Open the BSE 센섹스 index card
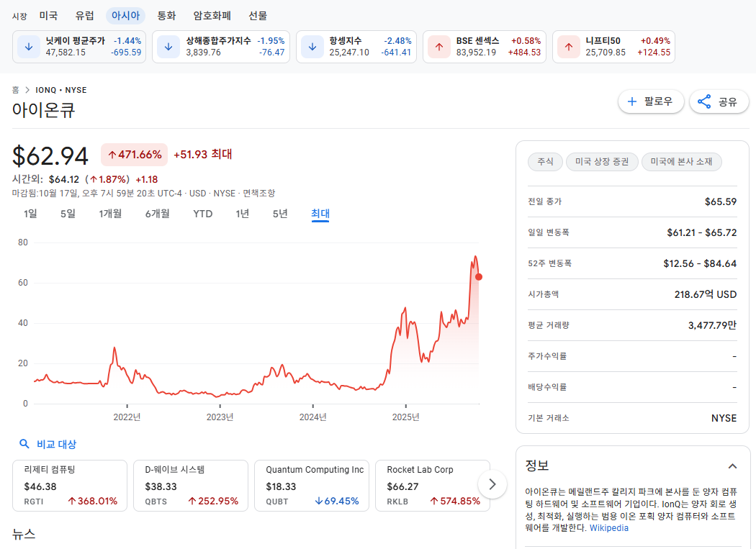The height and width of the screenshot is (549, 756). pyautogui.click(x=485, y=47)
